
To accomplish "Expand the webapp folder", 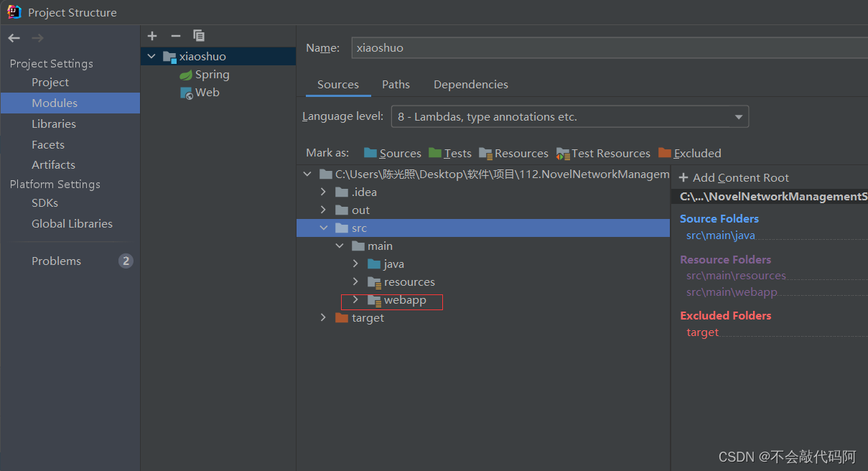I will tap(355, 300).
